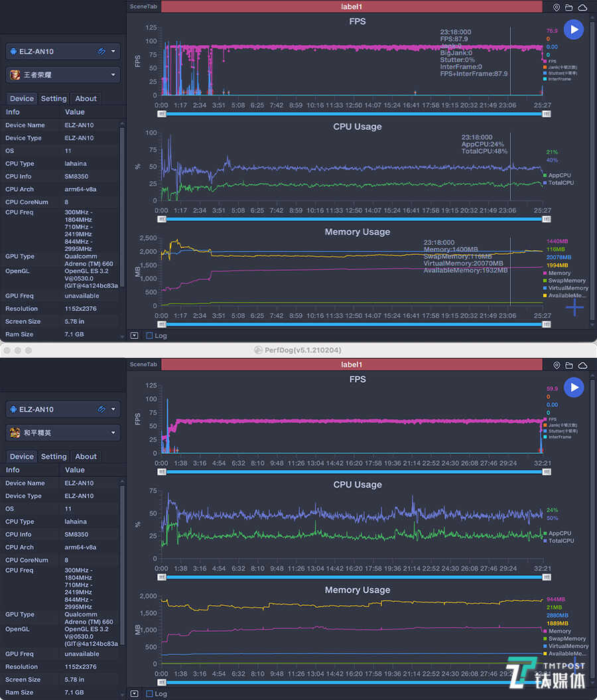Click the Value column header in bottom window
This screenshot has width=597, height=700.
(74, 470)
